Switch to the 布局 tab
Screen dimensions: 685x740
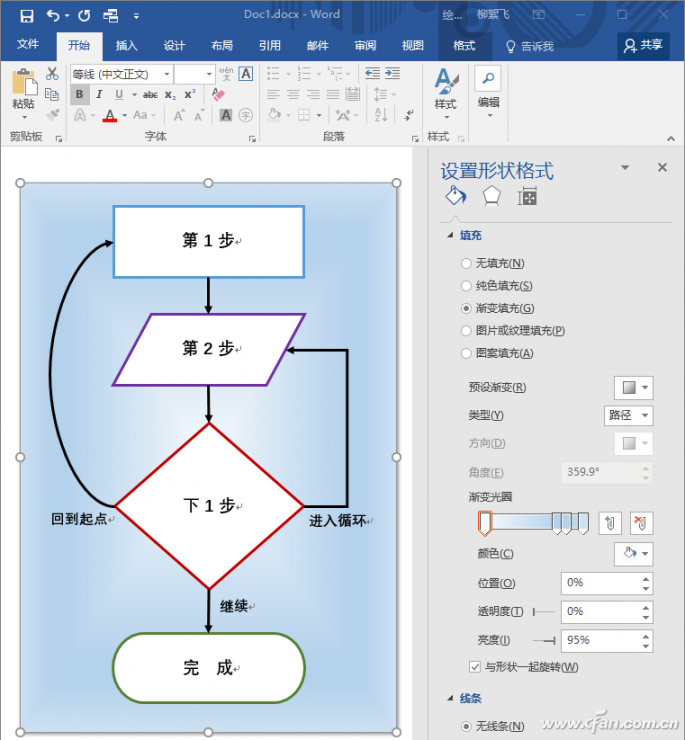[222, 45]
